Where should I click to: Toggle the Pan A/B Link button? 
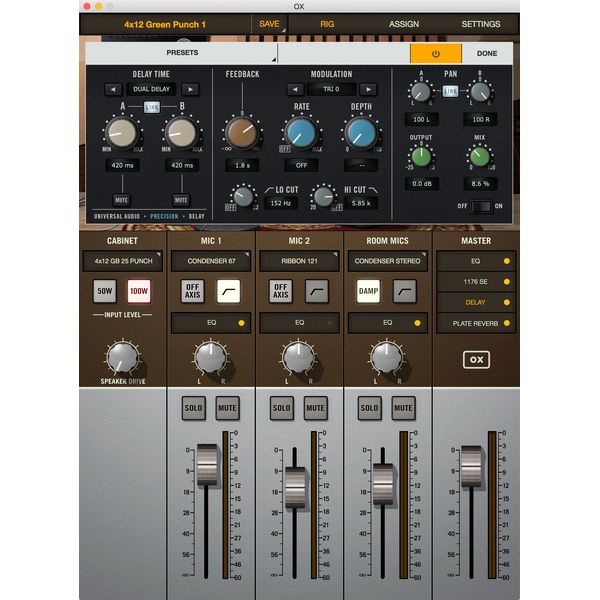click(x=450, y=91)
